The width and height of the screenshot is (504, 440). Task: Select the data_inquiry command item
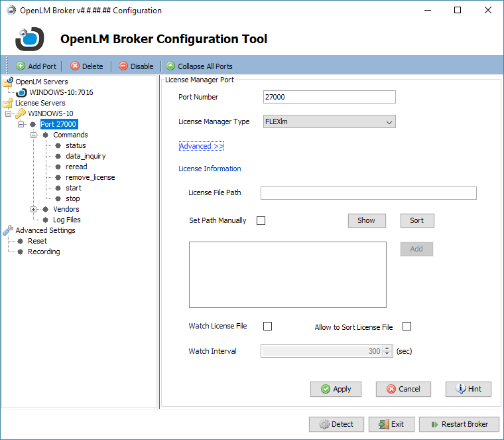click(x=86, y=156)
